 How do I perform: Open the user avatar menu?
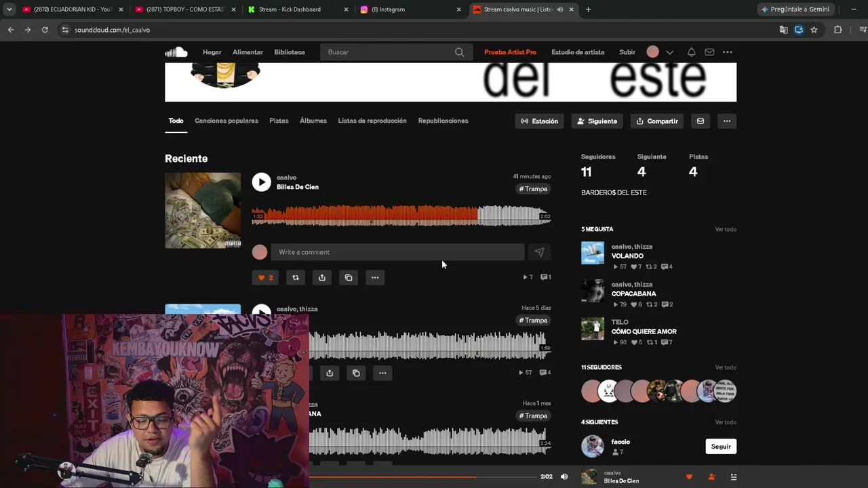tap(652, 52)
